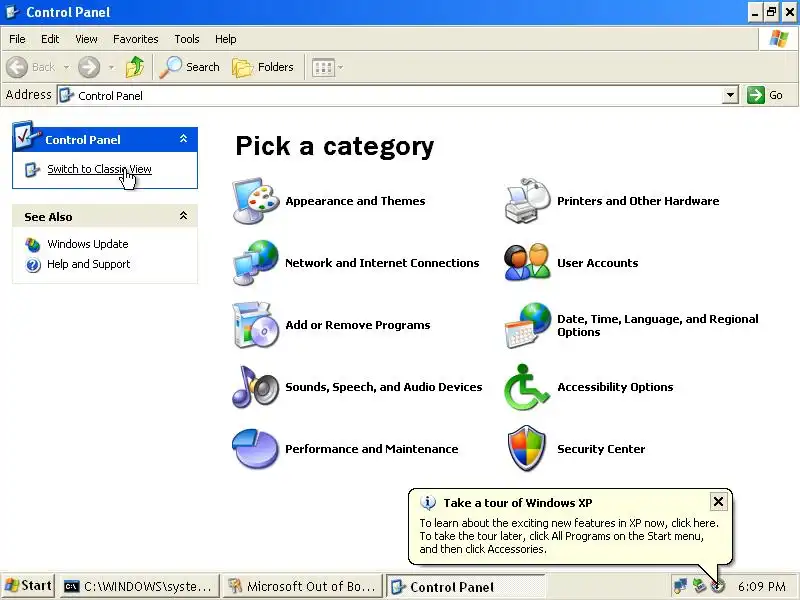This screenshot has height=600, width=800.
Task: Click the Forward arrow button
Action: pyautogui.click(x=89, y=67)
